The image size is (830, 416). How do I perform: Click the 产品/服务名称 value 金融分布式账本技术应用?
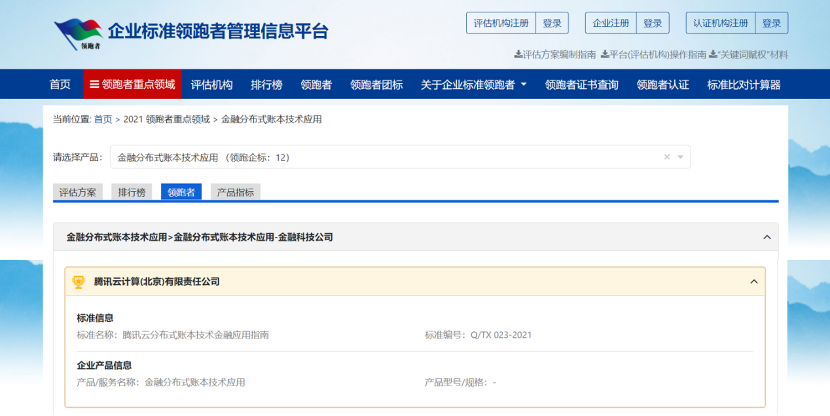click(195, 382)
